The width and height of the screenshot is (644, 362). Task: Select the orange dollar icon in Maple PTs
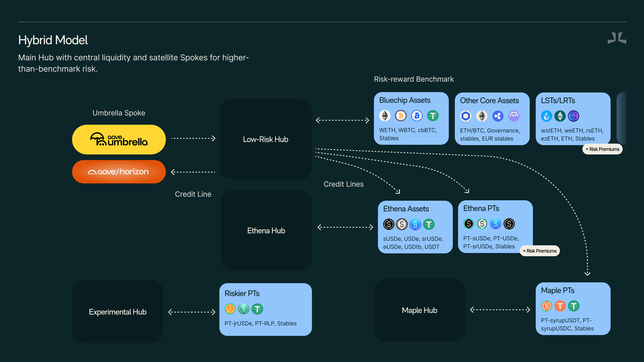click(x=547, y=306)
